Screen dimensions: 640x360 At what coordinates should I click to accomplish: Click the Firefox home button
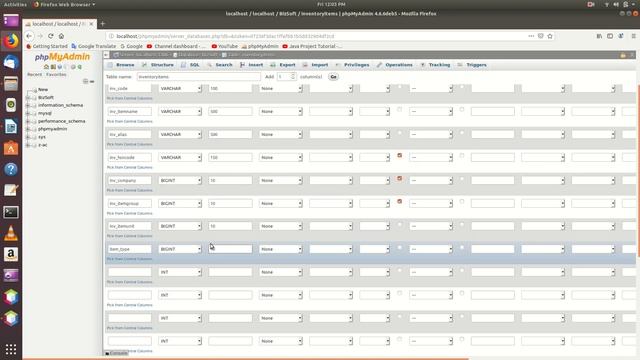coord(61,36)
